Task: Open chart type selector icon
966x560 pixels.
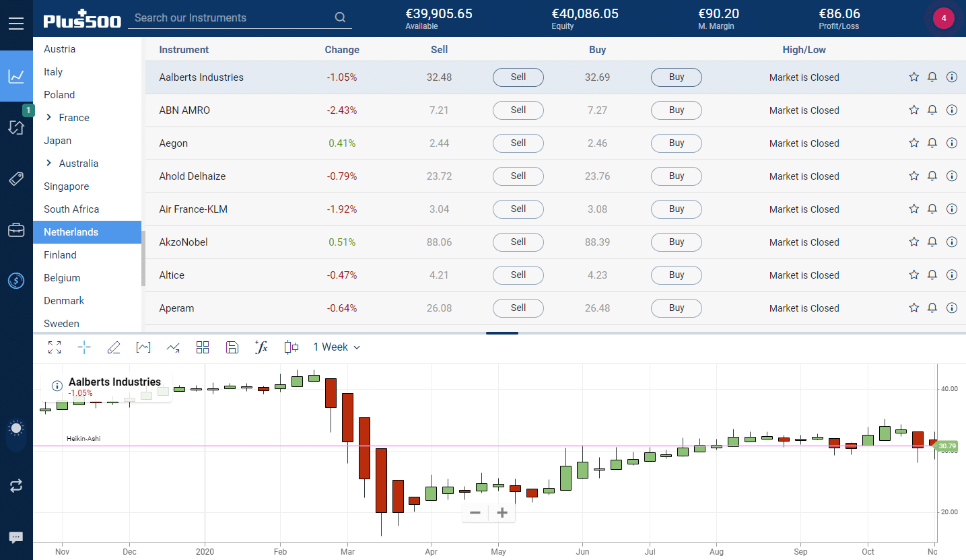Action: 143,347
